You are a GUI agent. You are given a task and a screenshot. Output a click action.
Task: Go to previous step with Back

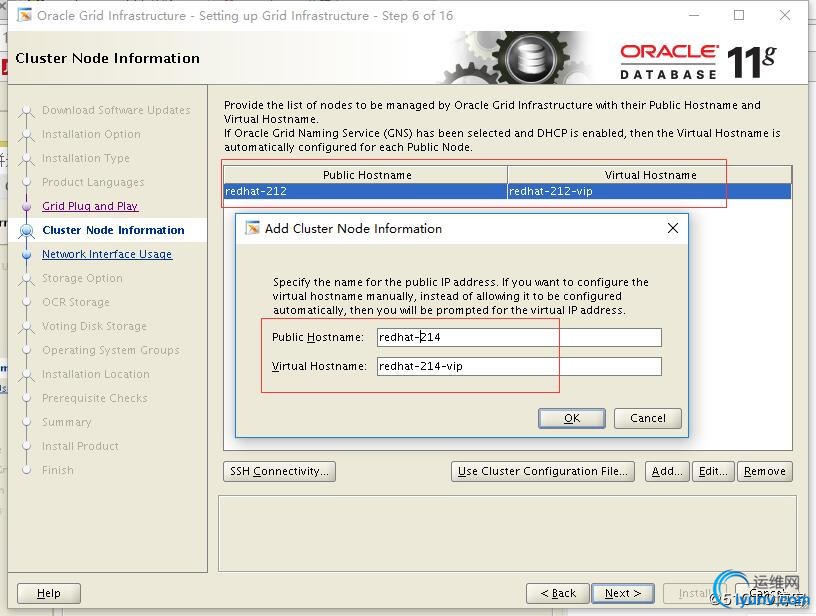(x=558, y=593)
